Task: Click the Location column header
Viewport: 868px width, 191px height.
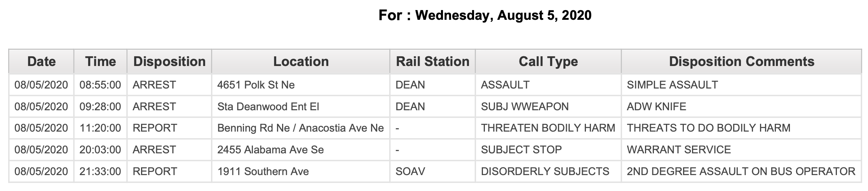Action: click(x=301, y=61)
